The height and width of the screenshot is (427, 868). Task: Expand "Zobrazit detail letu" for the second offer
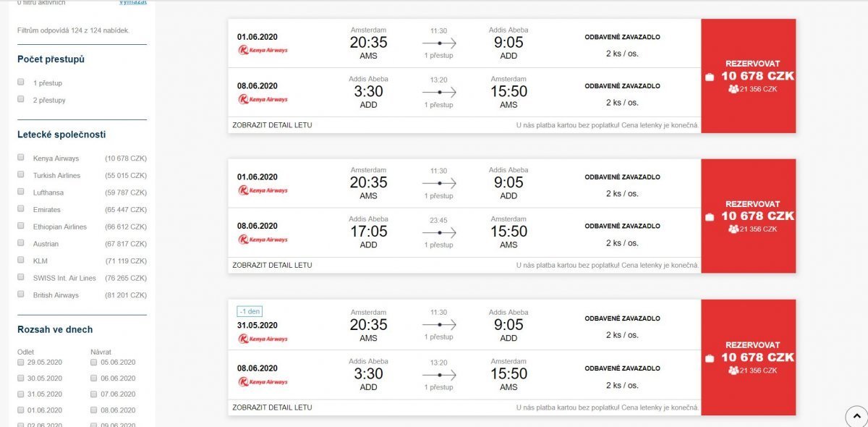tap(273, 266)
